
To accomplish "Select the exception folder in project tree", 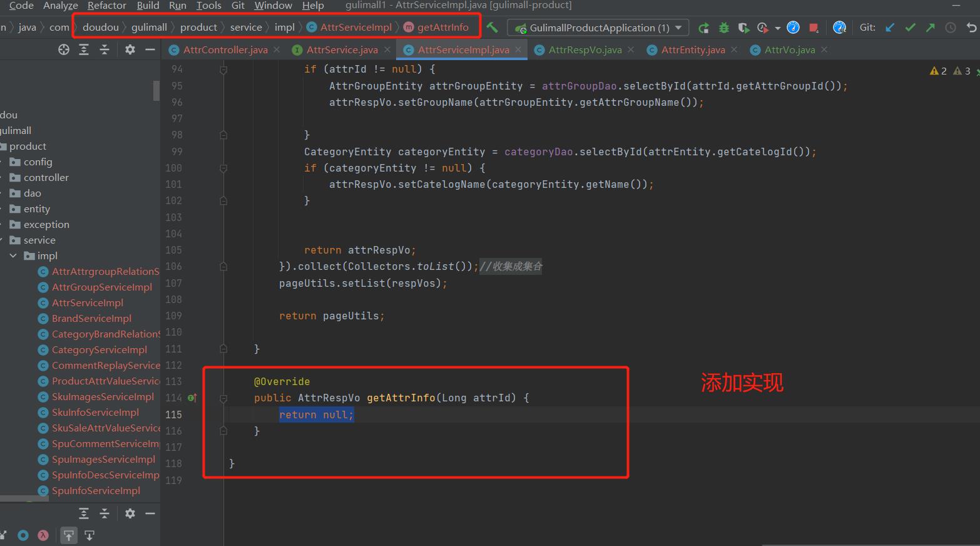I will pos(46,225).
